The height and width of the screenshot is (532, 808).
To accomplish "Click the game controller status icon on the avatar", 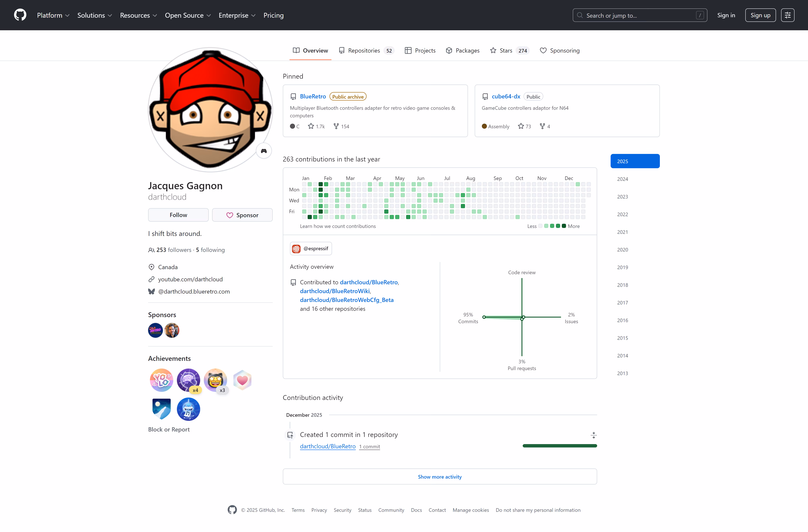I will (x=264, y=151).
